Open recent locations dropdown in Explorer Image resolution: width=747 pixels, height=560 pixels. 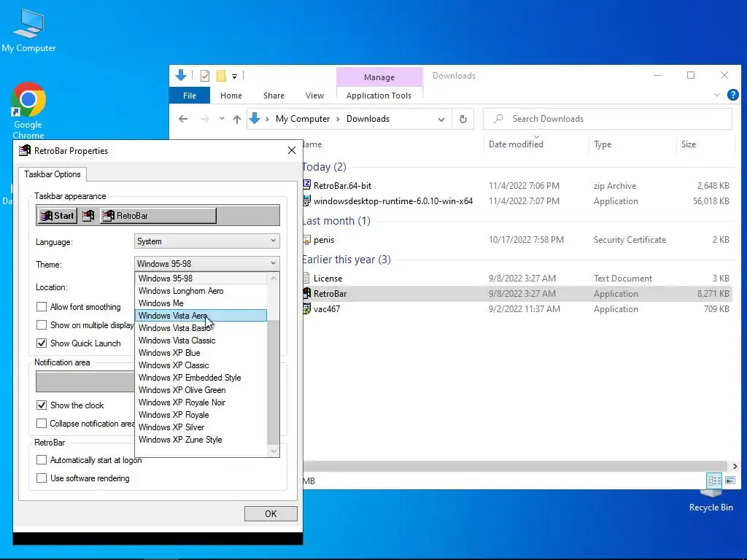[x=222, y=119]
